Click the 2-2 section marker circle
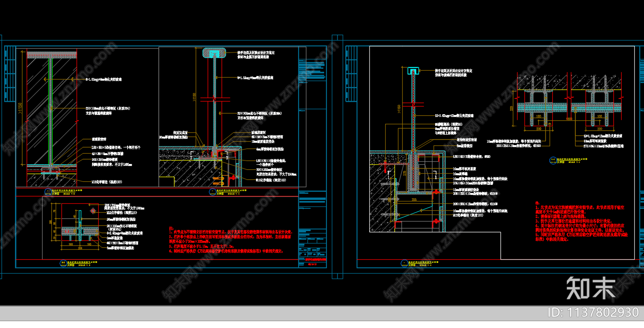 (63, 263)
